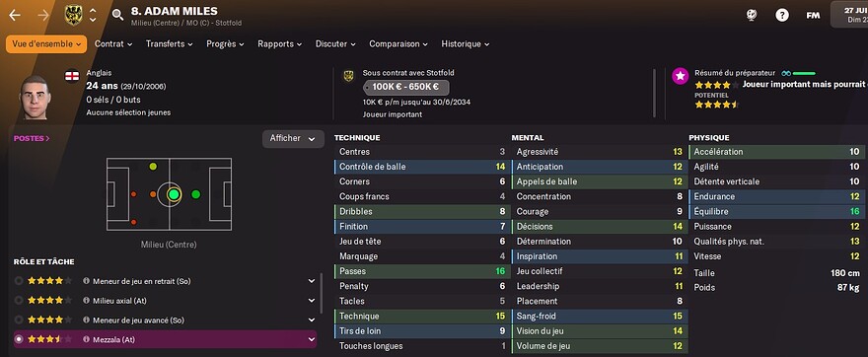Click the back navigation arrow
The width and height of the screenshot is (868, 357).
point(15,15)
